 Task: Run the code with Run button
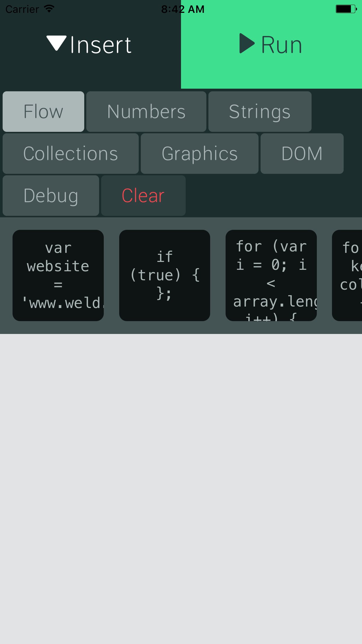click(271, 44)
